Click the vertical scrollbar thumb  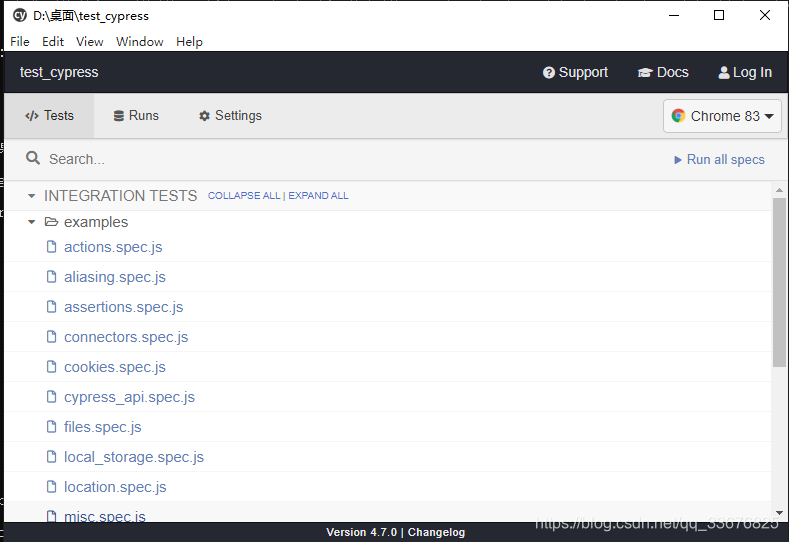click(779, 282)
